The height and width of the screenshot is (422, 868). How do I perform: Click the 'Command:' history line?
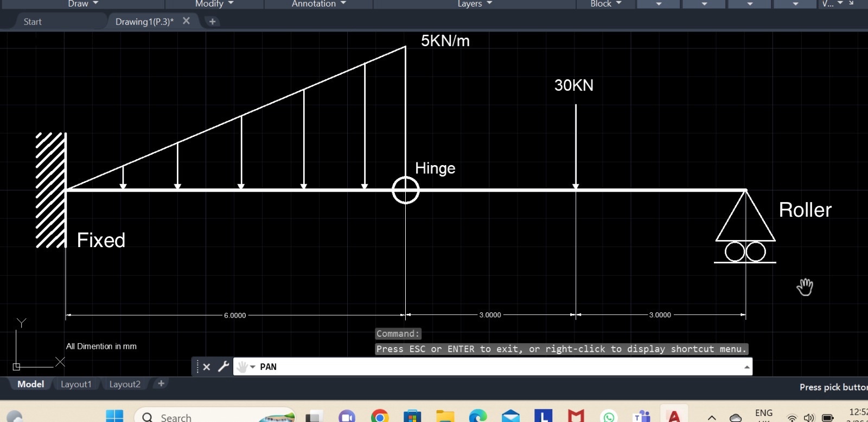click(398, 333)
